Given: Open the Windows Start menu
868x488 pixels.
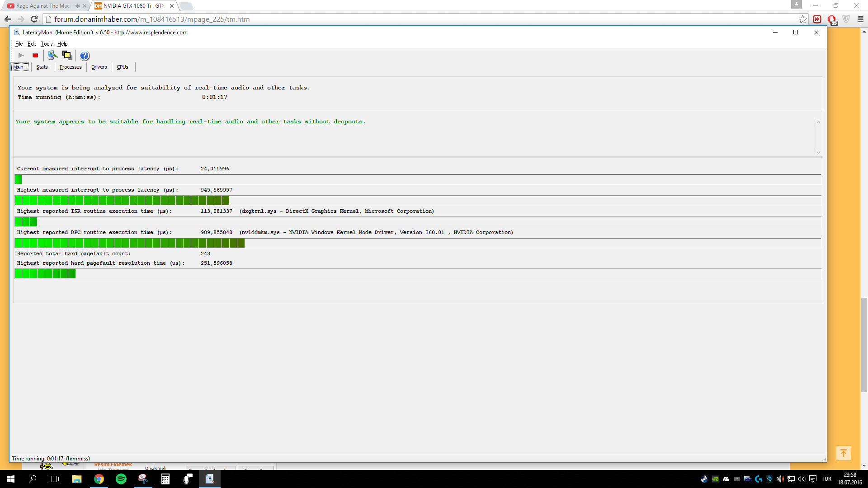Looking at the screenshot, I should point(11,479).
